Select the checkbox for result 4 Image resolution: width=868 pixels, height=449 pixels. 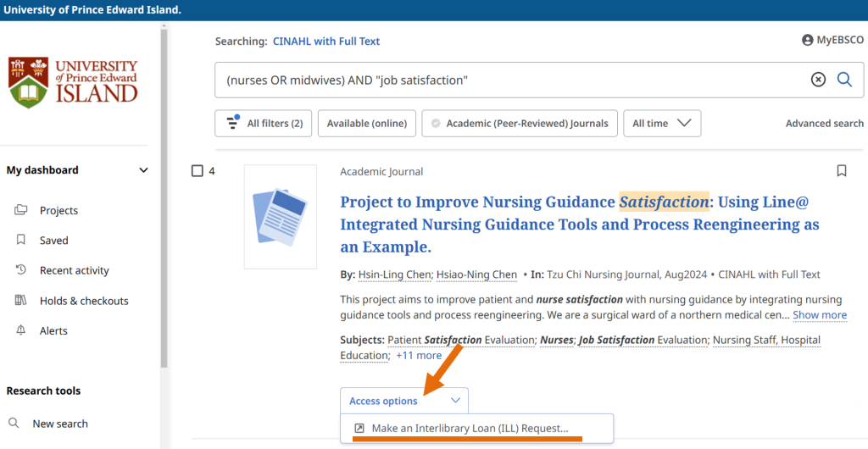pyautogui.click(x=198, y=171)
